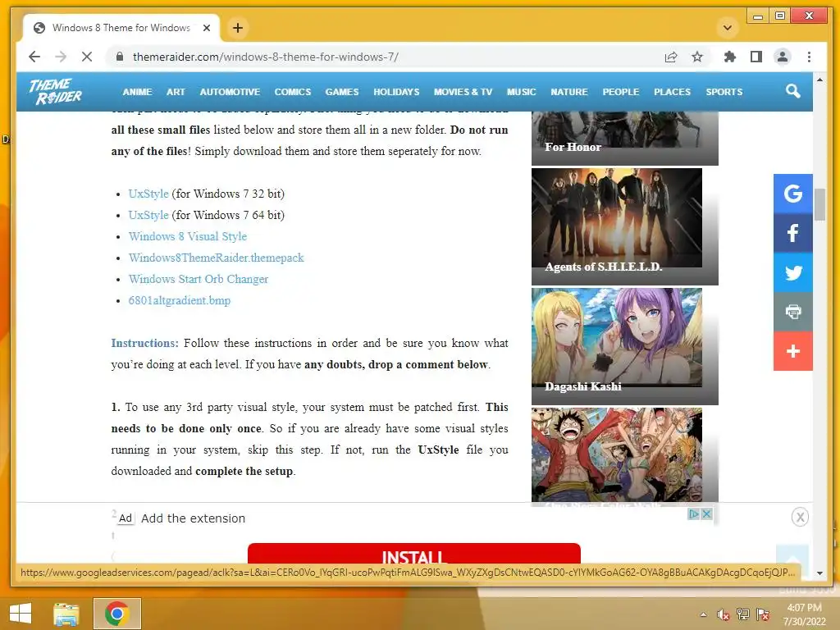
Task: Open the ART menu category
Action: tap(176, 92)
